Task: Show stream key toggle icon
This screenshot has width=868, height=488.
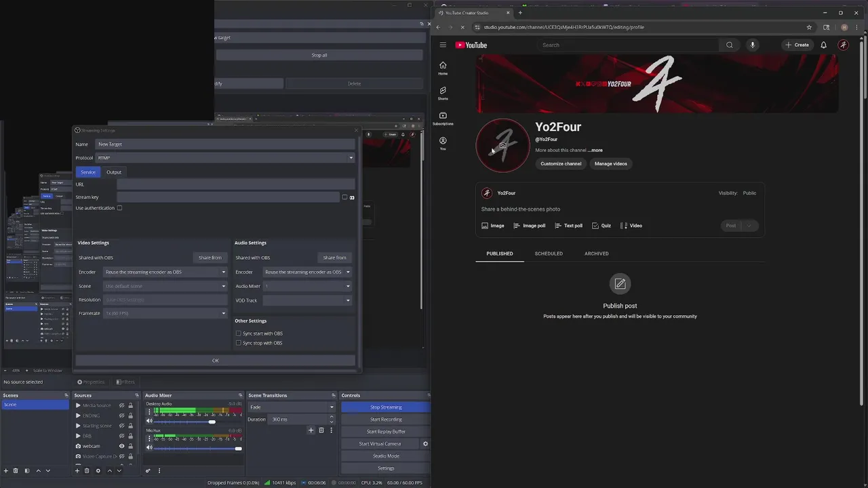Action: [x=352, y=197]
